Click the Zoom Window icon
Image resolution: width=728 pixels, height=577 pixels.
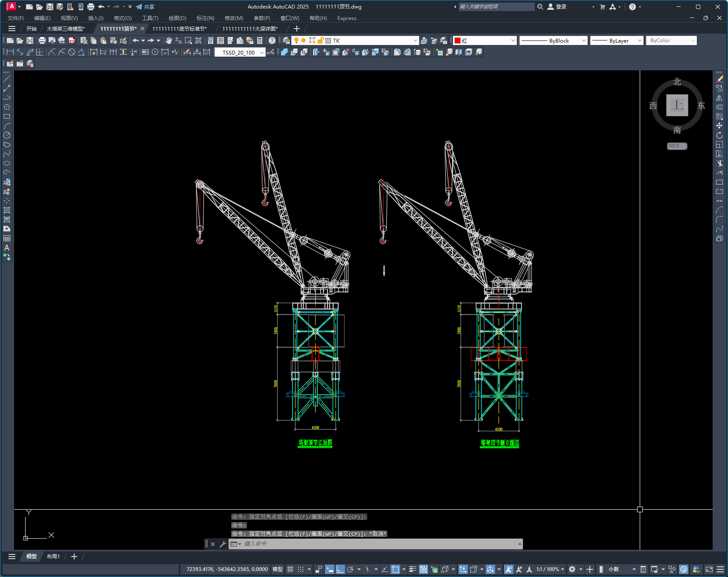189,40
